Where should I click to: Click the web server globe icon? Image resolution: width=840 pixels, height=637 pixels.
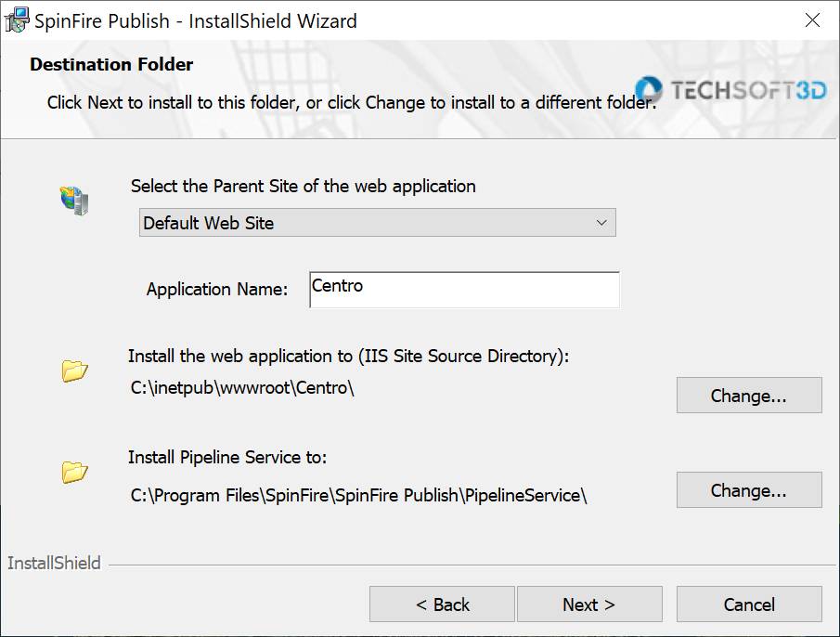click(x=74, y=201)
